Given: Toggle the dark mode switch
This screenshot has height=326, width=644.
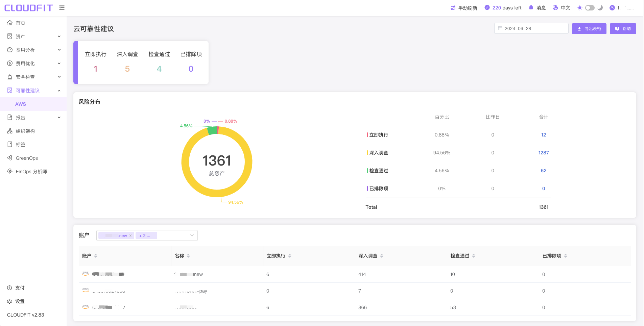Looking at the screenshot, I should tap(590, 8).
